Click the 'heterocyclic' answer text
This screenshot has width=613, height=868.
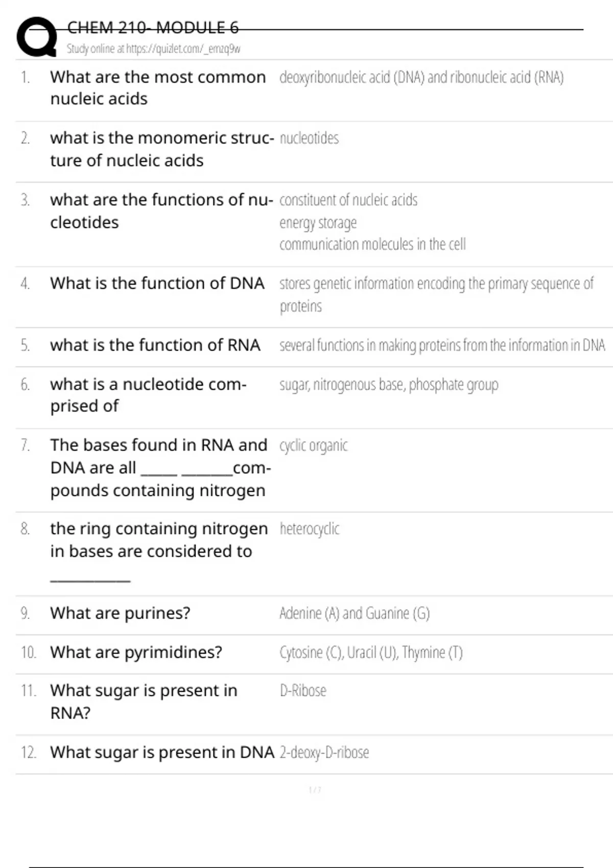[x=309, y=529]
